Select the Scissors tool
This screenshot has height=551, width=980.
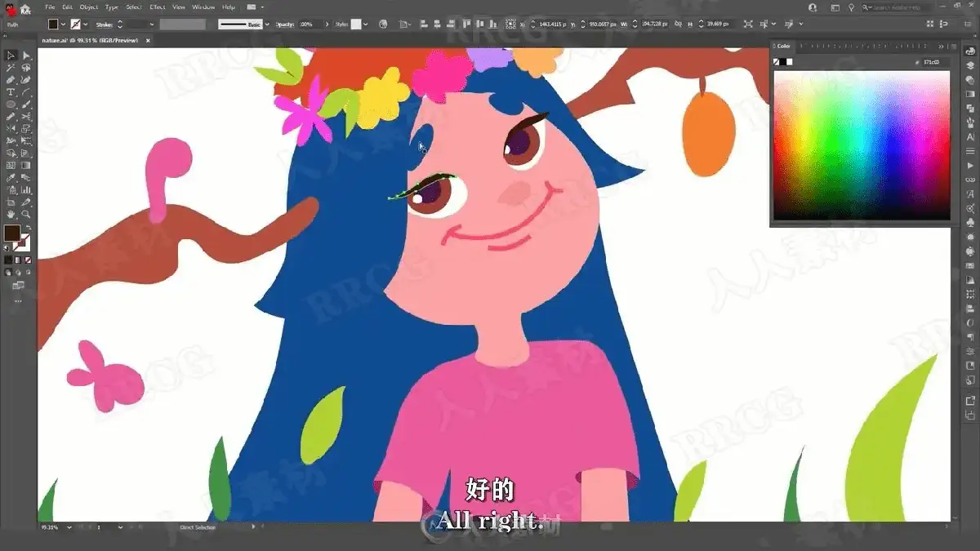click(x=26, y=117)
